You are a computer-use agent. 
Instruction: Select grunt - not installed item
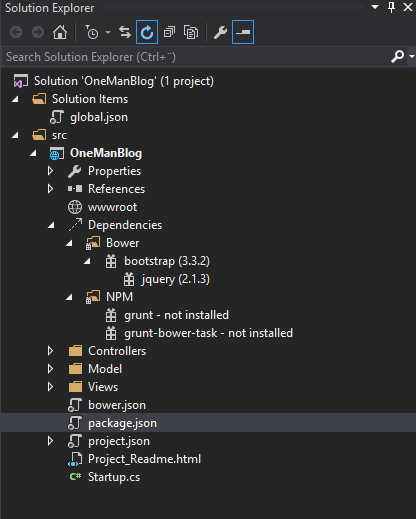tap(176, 315)
